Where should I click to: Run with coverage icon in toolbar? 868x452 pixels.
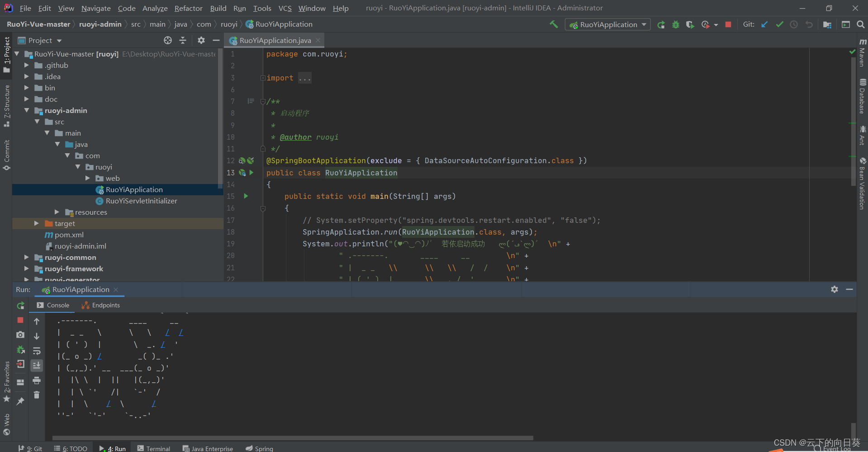tap(690, 25)
